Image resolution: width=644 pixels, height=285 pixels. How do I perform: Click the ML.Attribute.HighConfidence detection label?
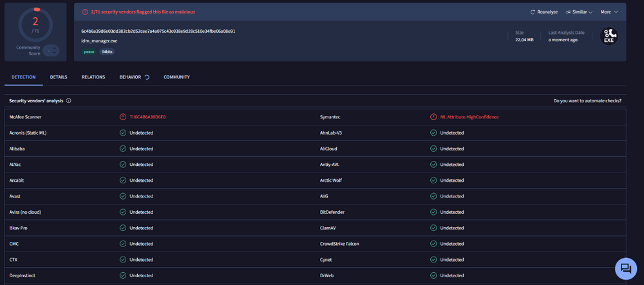pos(469,117)
